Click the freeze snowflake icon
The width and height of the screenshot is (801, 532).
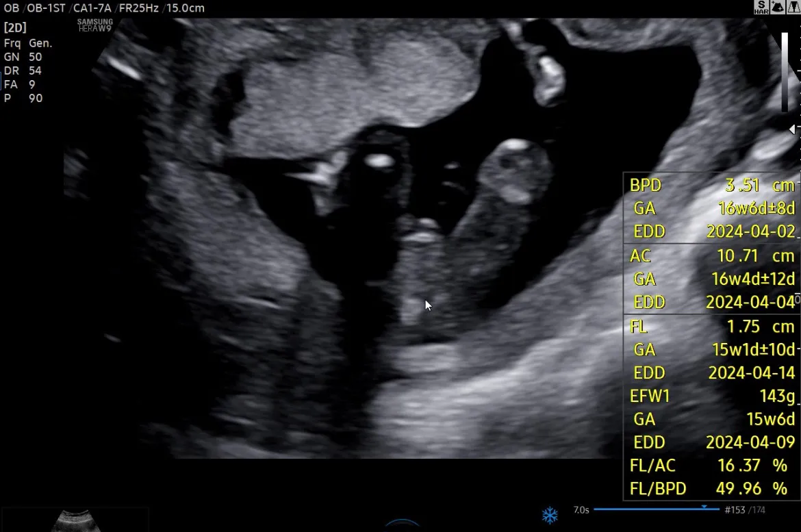click(x=550, y=515)
